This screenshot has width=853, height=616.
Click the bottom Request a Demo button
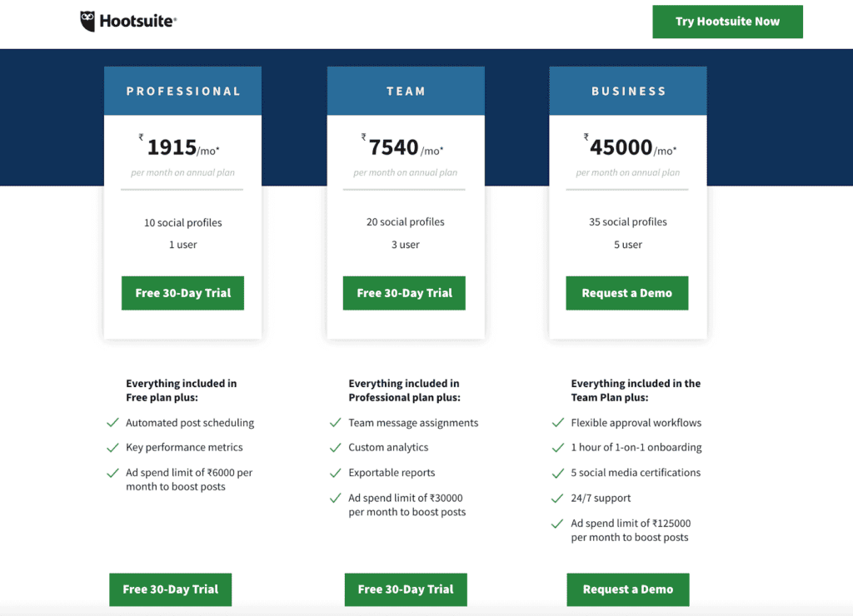coord(627,589)
